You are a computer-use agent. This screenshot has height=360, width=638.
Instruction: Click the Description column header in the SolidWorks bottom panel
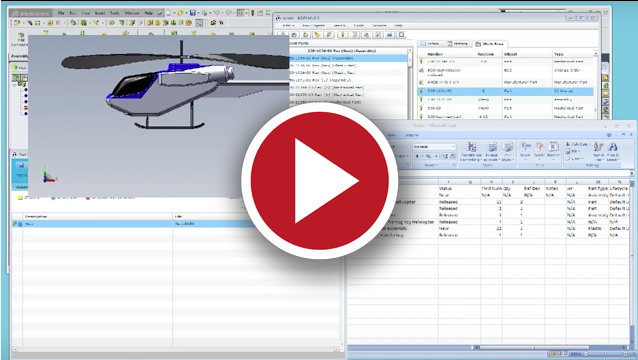point(98,216)
